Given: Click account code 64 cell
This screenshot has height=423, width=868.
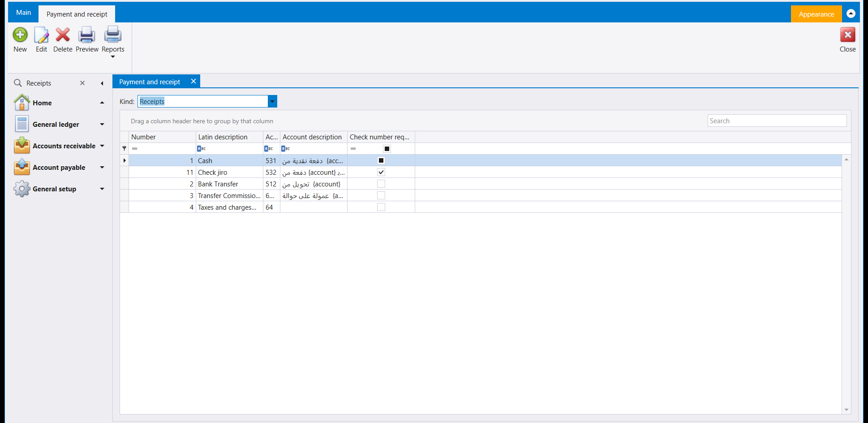Looking at the screenshot, I should point(271,207).
